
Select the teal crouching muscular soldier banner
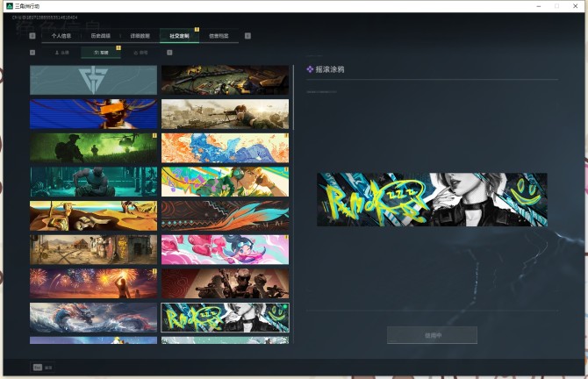click(x=93, y=182)
